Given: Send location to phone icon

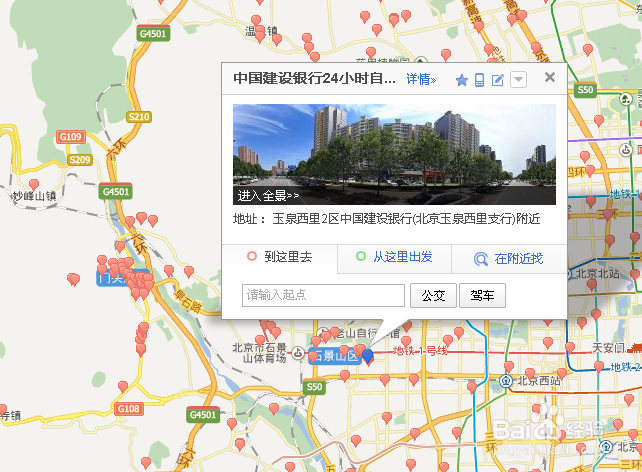Looking at the screenshot, I should pyautogui.click(x=479, y=80).
